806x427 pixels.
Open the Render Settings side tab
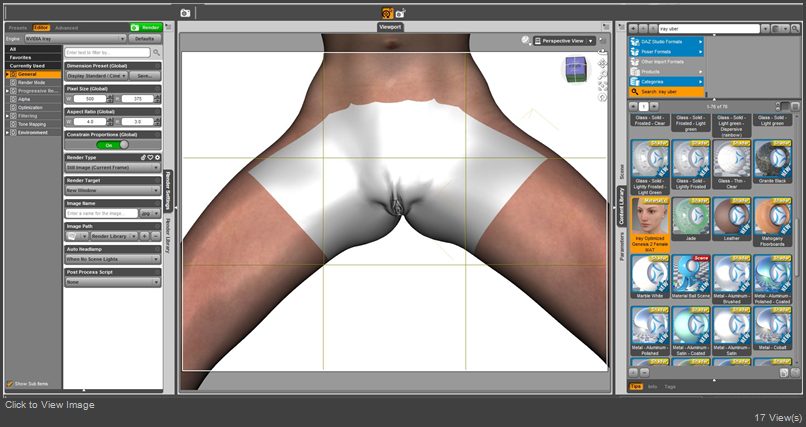[x=168, y=190]
